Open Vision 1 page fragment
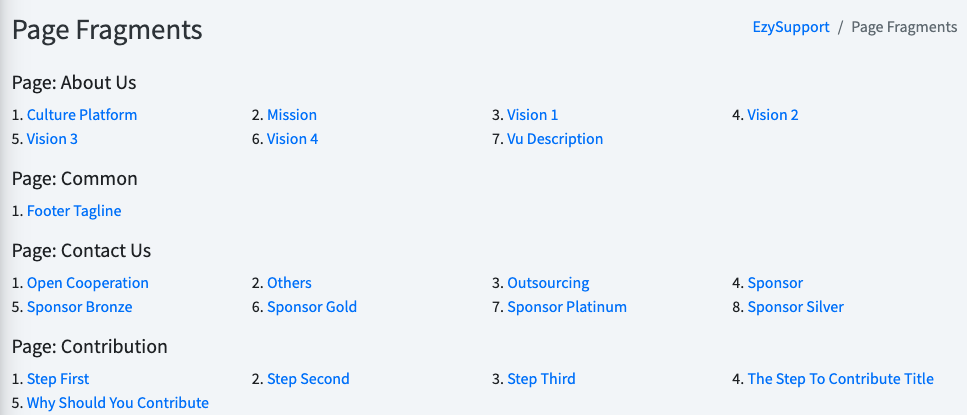The height and width of the screenshot is (415, 967). (533, 115)
